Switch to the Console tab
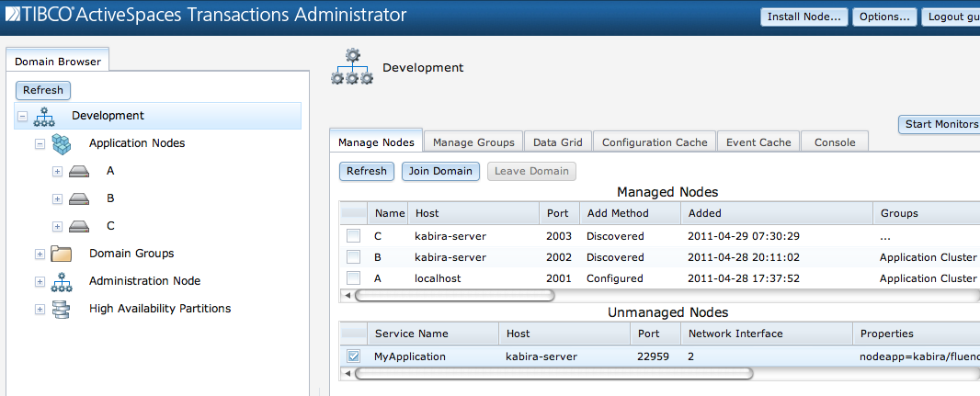Screen dimensions: 980x396 pos(835,141)
